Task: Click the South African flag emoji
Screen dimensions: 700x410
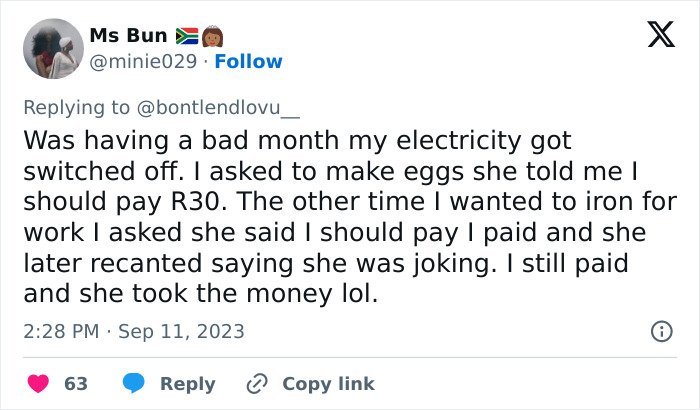Action: pyautogui.click(x=187, y=37)
